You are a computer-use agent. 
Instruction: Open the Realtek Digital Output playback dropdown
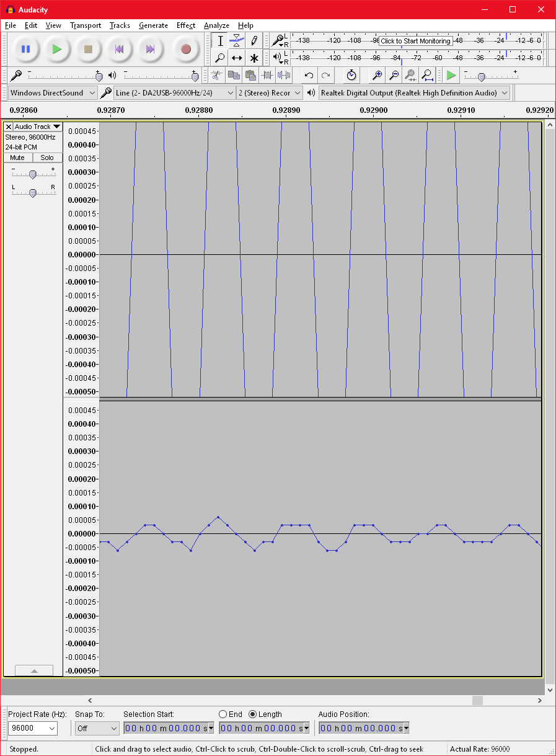[414, 93]
